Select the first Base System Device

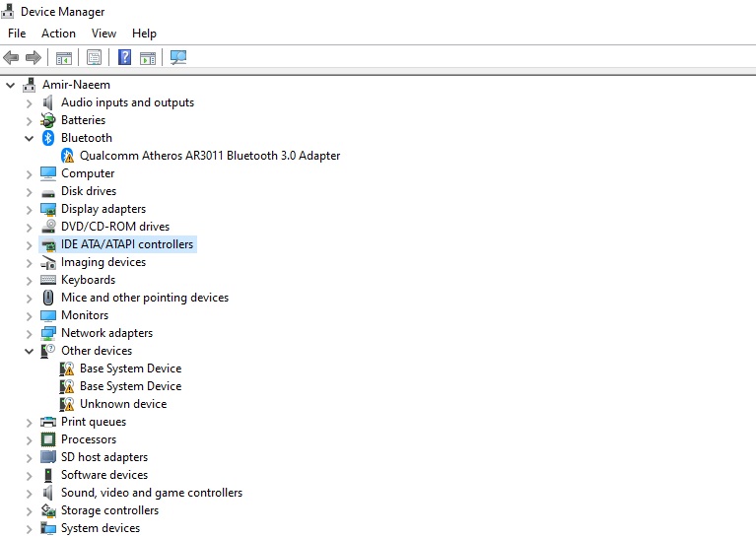click(131, 369)
